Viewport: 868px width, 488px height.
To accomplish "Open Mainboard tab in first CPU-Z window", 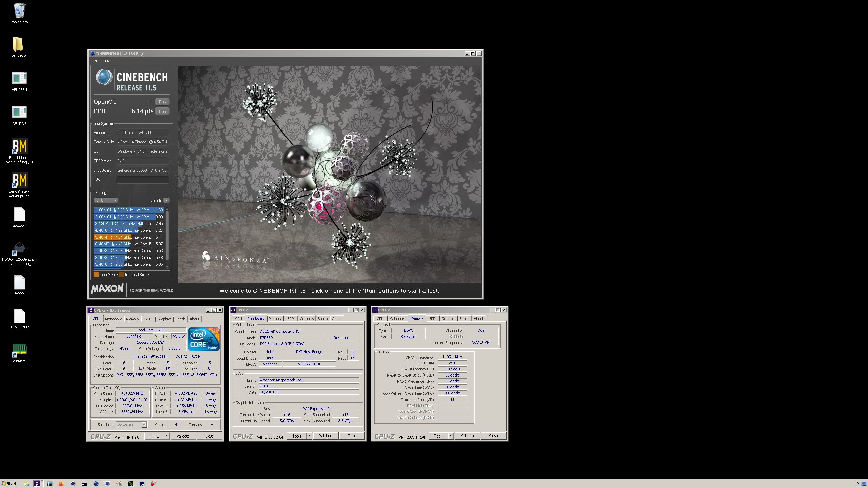I will click(x=113, y=319).
